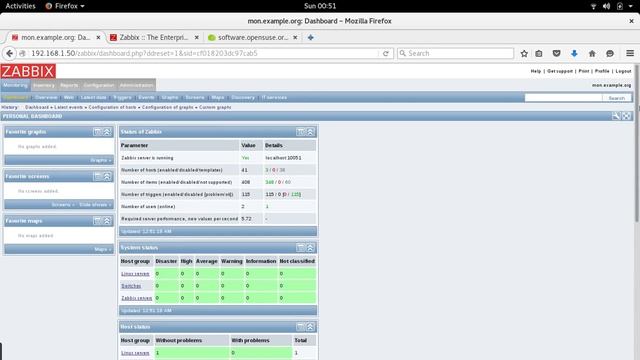The width and height of the screenshot is (640, 360).
Task: Close the software.opensuse.org tab
Action: point(295,38)
